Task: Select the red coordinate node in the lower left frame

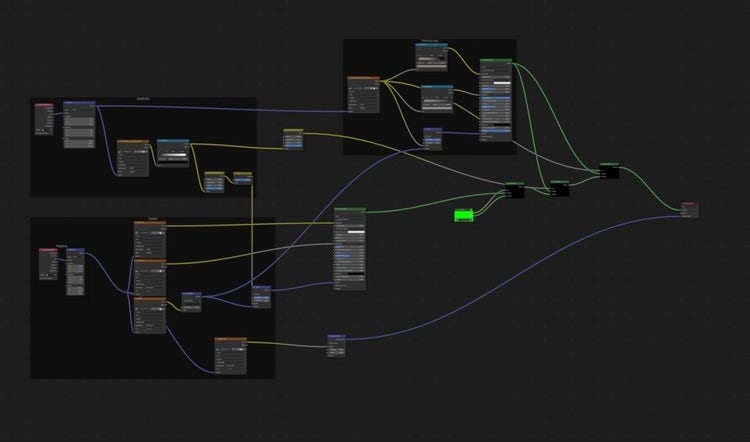Action: coord(48,264)
